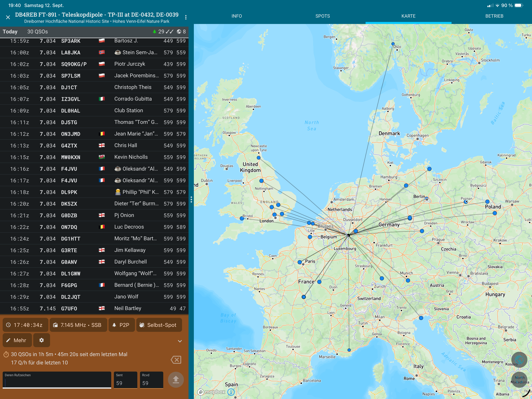The image size is (532, 399).
Task: Tap the upload submit QSO button
Action: (x=176, y=380)
